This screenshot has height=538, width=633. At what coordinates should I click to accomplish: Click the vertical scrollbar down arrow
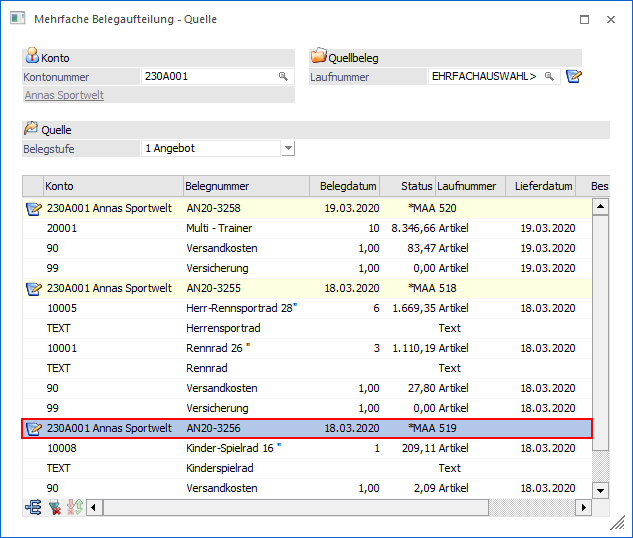[x=600, y=490]
